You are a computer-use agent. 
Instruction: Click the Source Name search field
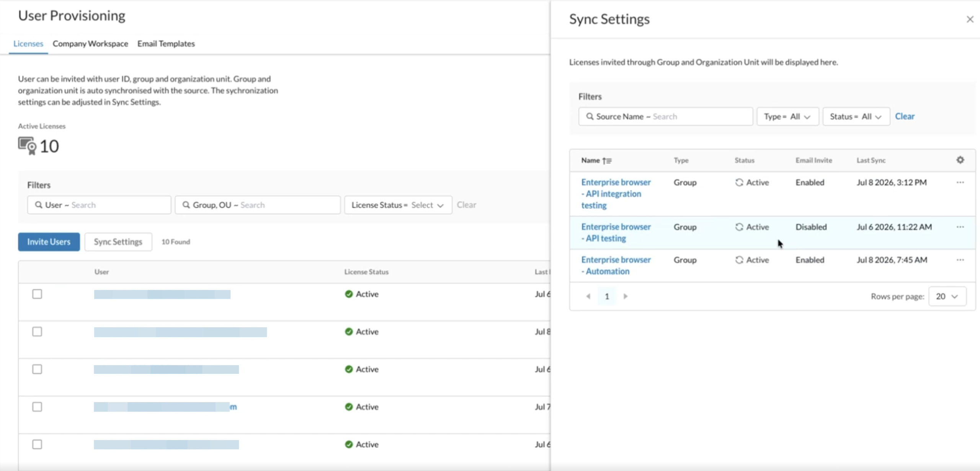(x=666, y=116)
